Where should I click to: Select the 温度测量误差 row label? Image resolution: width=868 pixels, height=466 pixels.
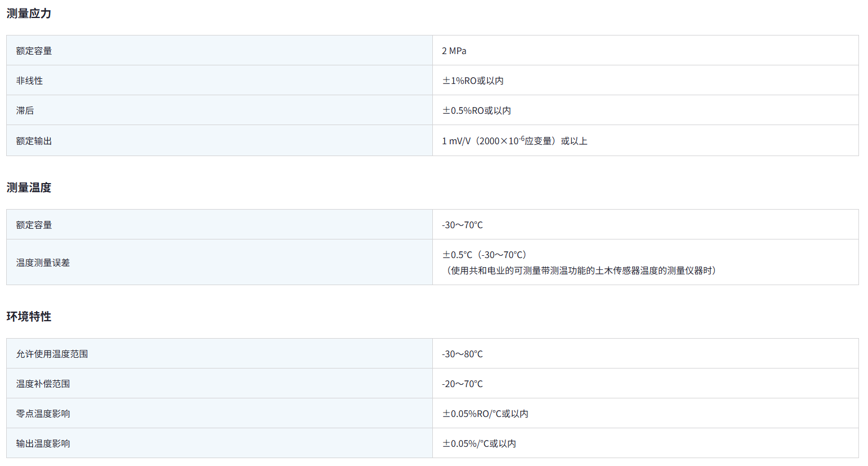click(43, 263)
